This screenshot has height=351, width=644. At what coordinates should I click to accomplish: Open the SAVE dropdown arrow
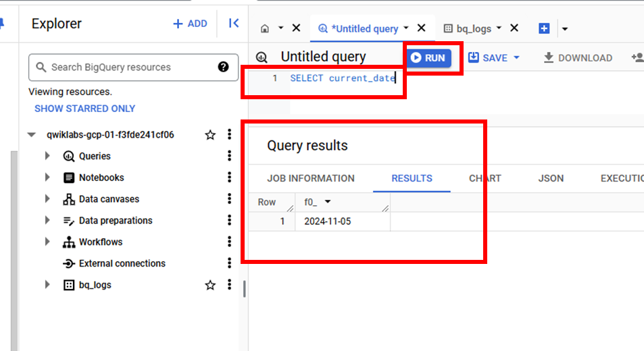517,57
